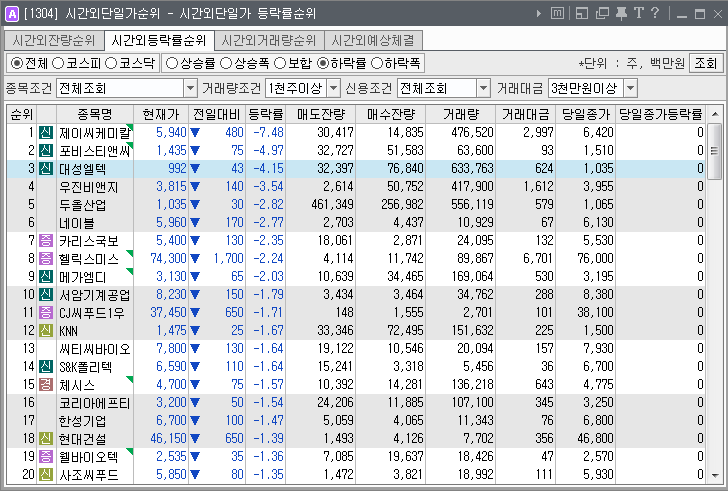Select the 상승률 radio button
The height and width of the screenshot is (491, 728).
[172, 63]
